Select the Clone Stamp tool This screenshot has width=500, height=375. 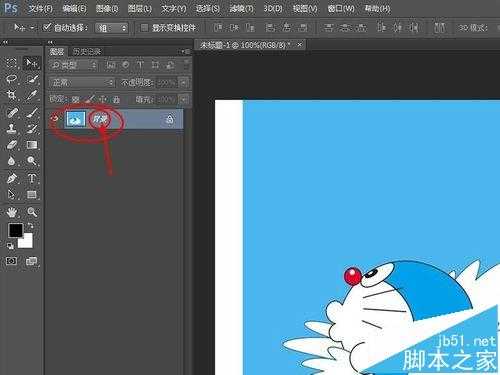point(11,129)
